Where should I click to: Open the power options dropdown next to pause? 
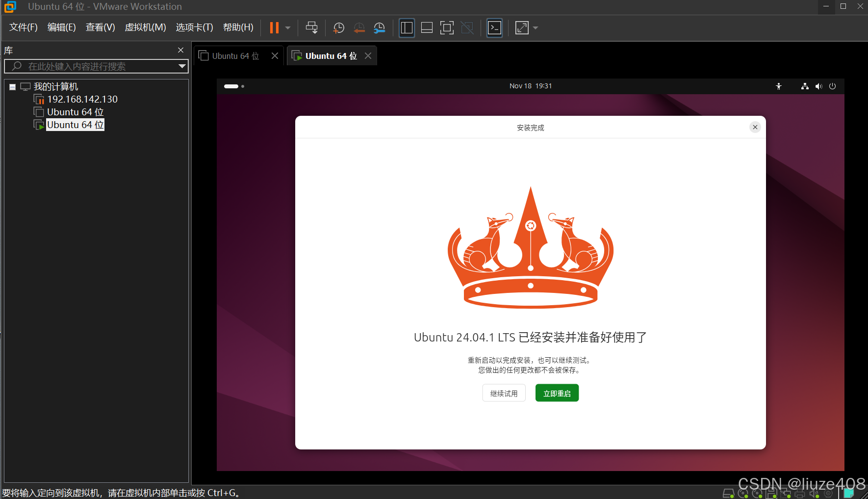[x=288, y=28]
